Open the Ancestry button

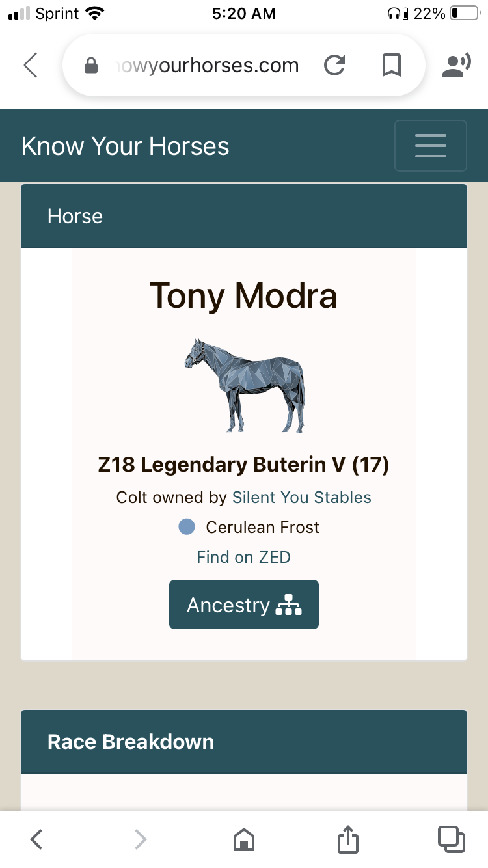[x=244, y=604]
